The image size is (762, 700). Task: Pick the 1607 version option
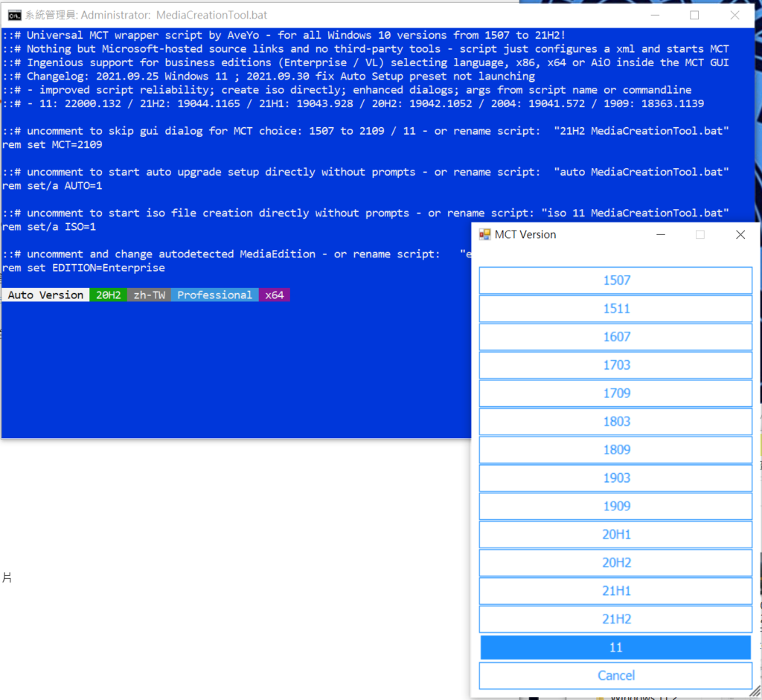pos(615,337)
